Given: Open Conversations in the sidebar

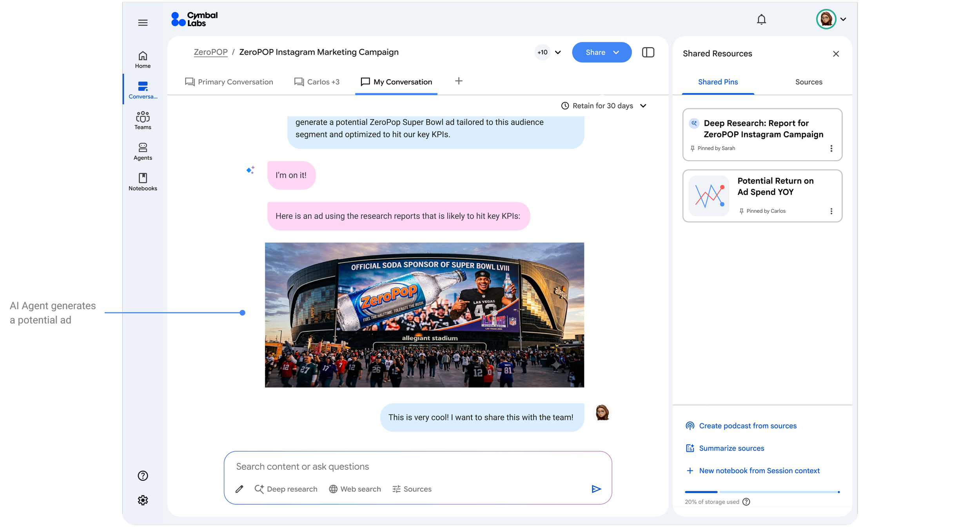Looking at the screenshot, I should (143, 90).
